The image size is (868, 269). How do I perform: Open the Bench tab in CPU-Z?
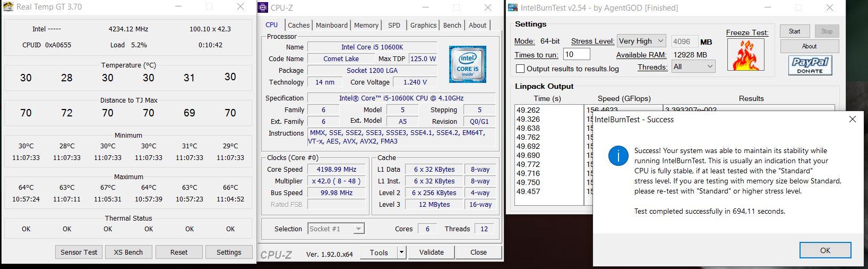452,25
